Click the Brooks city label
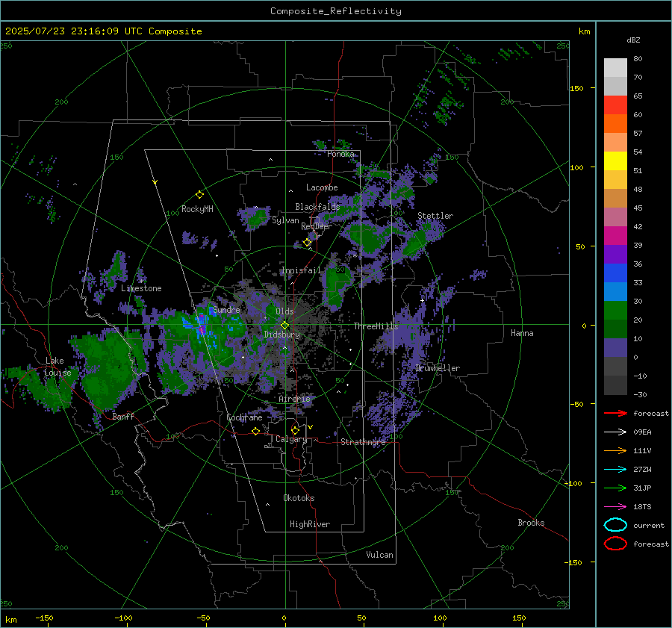This screenshot has height=628, width=672. click(531, 523)
